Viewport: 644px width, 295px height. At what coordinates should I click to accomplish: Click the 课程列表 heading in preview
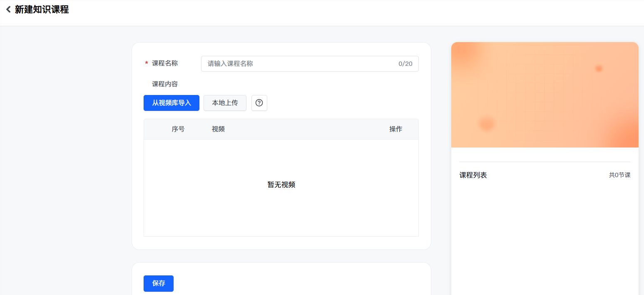click(473, 175)
